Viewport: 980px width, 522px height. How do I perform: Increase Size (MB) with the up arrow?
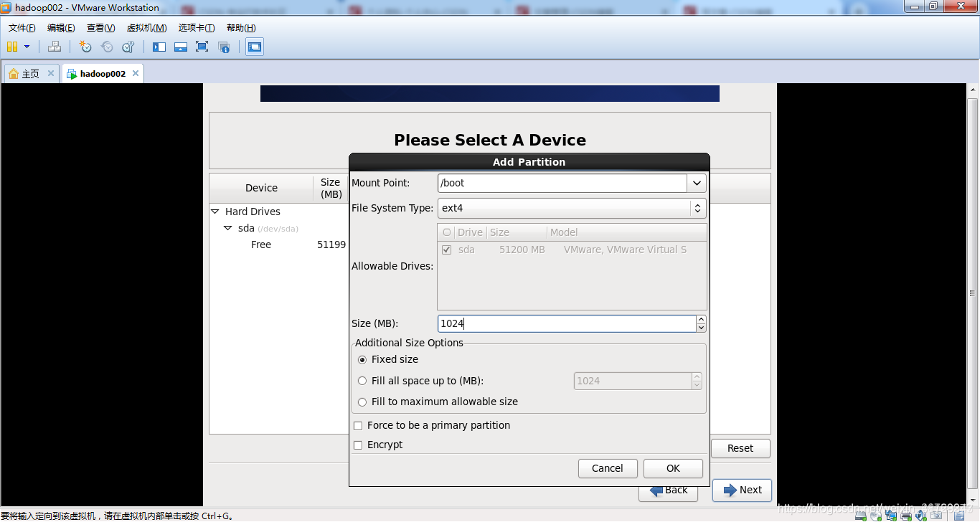pos(702,320)
